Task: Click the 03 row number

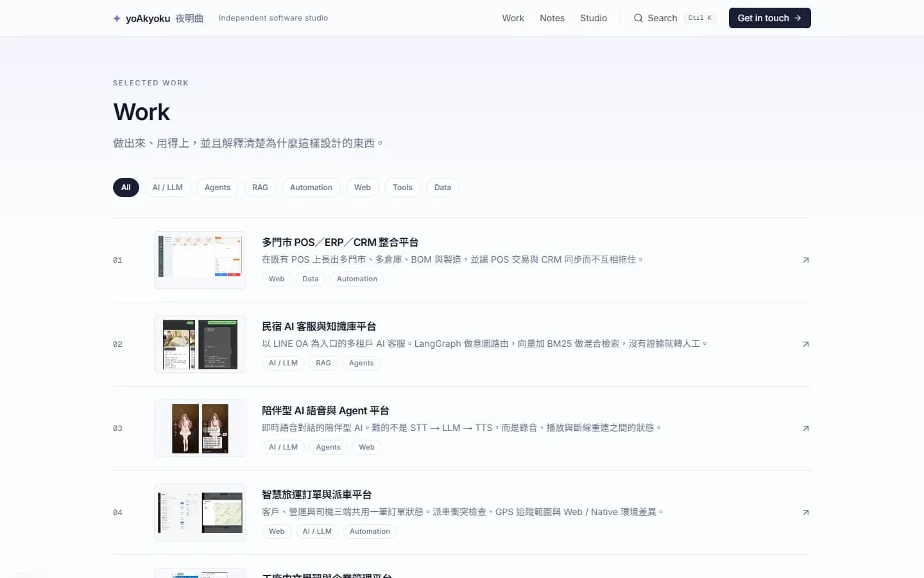Action: pos(117,428)
